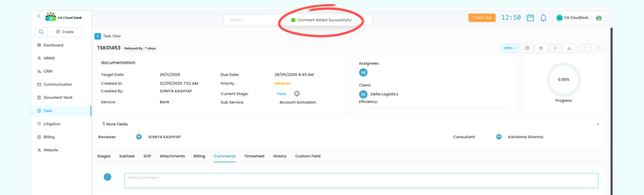Click the Communication envelope icon

[x=39, y=84]
